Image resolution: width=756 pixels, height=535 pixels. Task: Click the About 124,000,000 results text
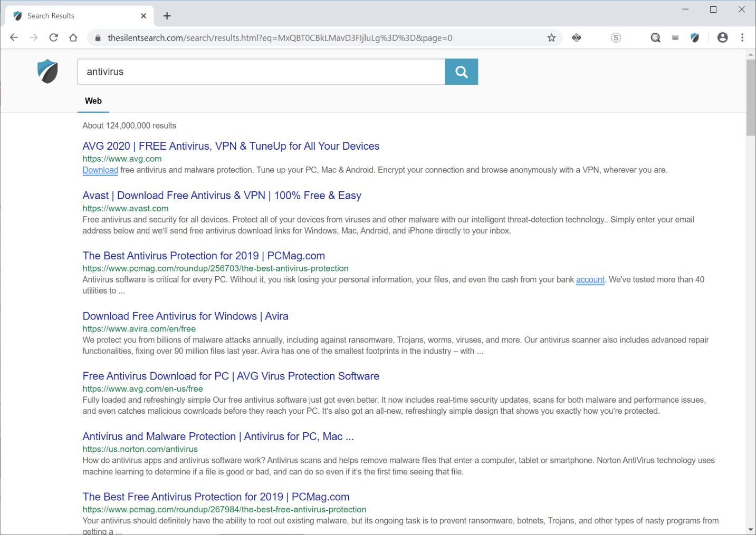pyautogui.click(x=129, y=125)
